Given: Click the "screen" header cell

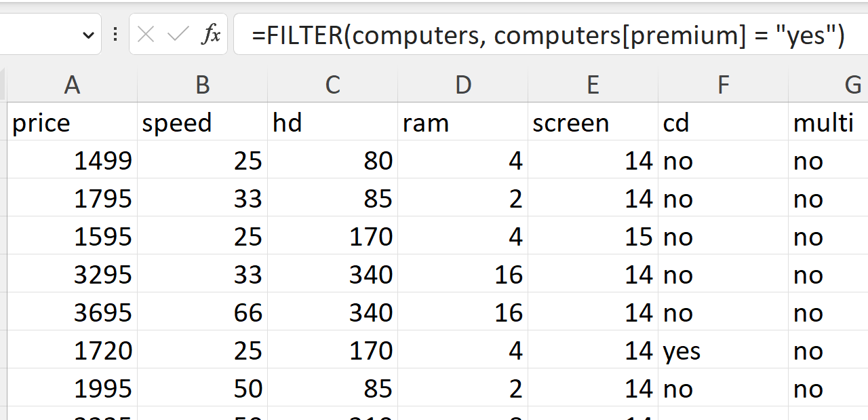Looking at the screenshot, I should (x=593, y=123).
